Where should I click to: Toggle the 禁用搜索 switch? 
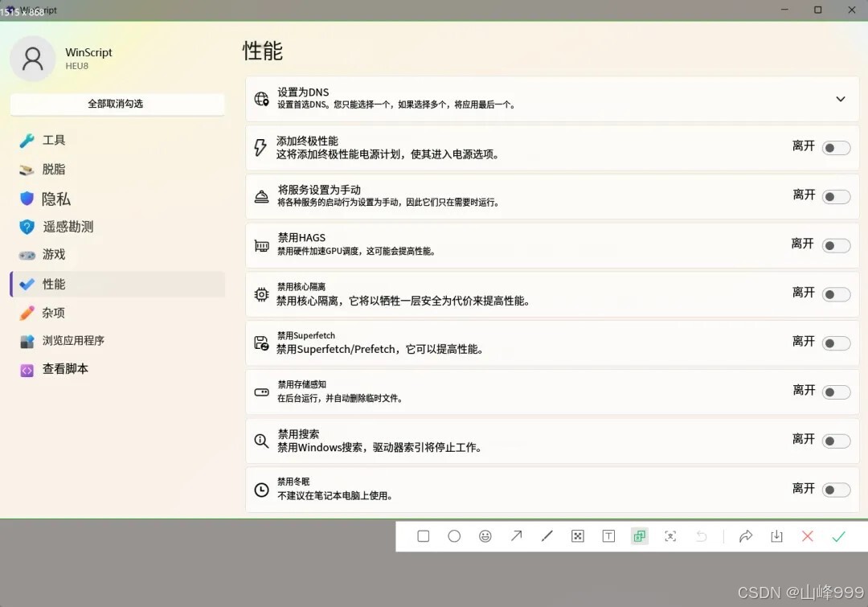point(836,441)
